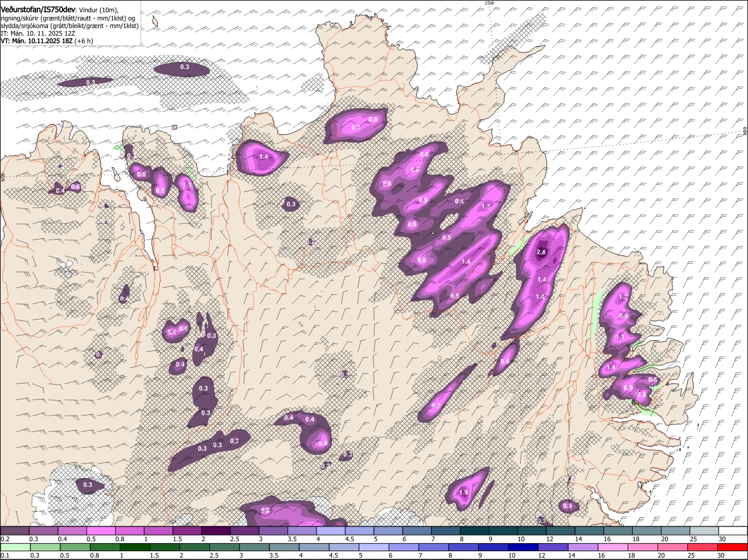Click the snow legend swatch starting at 0.5
The width and height of the screenshot is (748, 560).
point(101,531)
